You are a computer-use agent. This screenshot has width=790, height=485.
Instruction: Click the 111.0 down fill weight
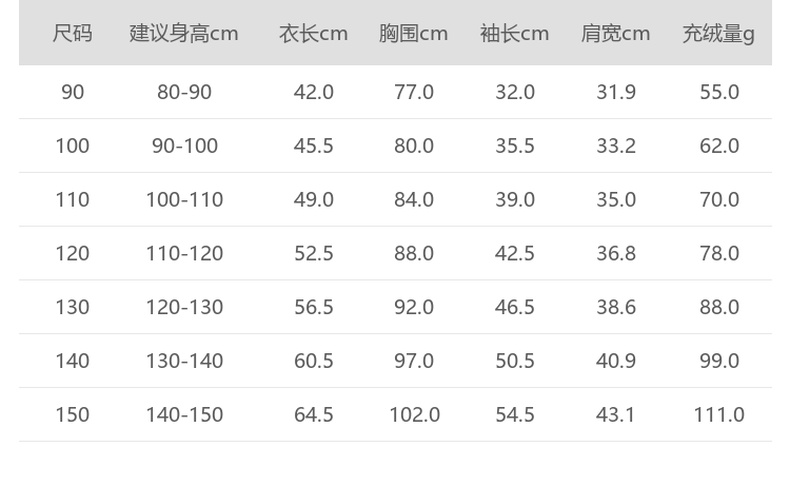coord(718,415)
